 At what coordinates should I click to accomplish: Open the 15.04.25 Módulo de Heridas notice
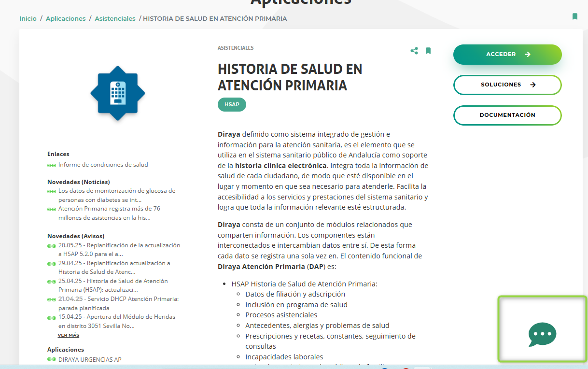pyautogui.click(x=117, y=321)
